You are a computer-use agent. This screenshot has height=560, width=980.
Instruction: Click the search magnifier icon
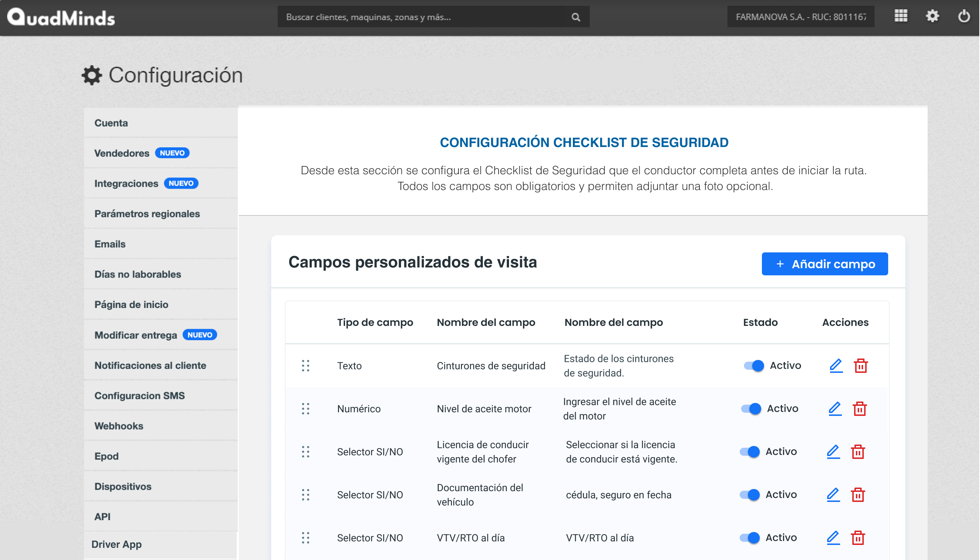coord(576,17)
